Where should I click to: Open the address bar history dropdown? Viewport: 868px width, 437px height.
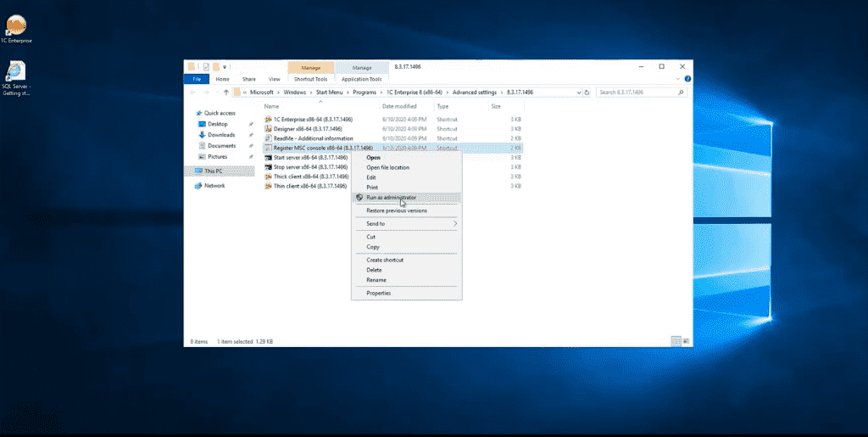[579, 92]
